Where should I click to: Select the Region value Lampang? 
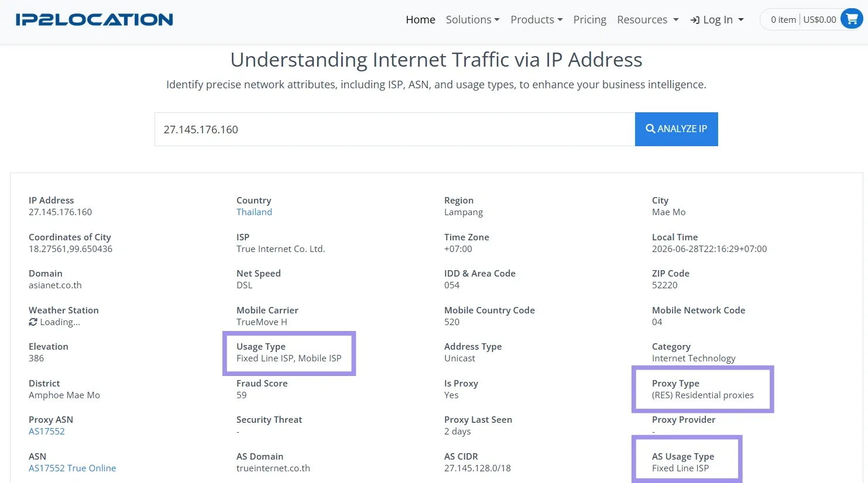[x=464, y=212]
